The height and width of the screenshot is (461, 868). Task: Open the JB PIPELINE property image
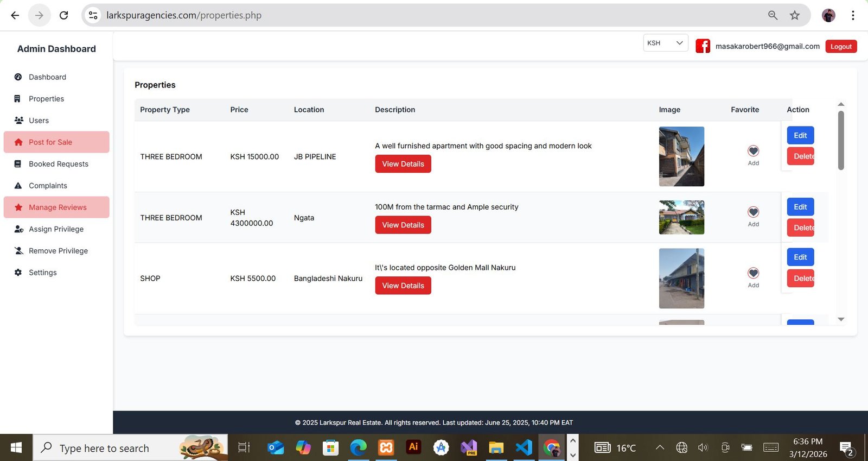[681, 156]
